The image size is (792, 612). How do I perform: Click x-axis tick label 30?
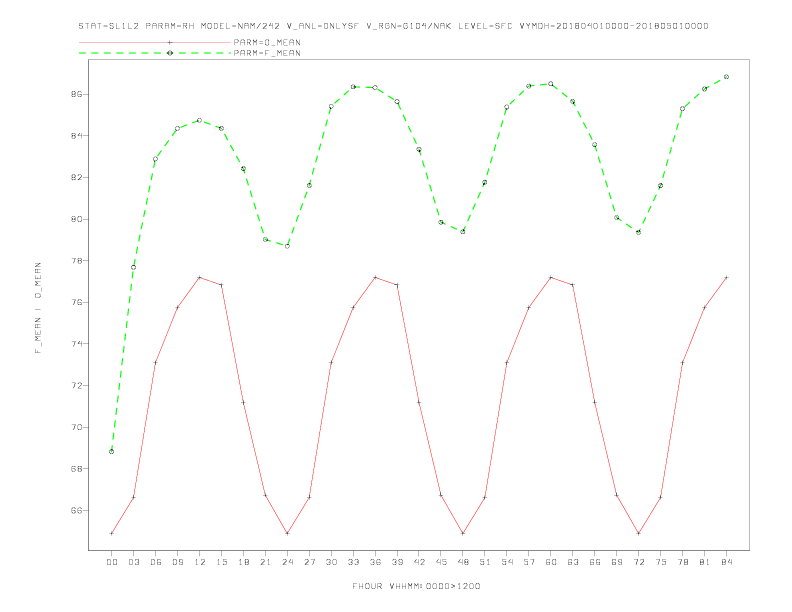331,562
